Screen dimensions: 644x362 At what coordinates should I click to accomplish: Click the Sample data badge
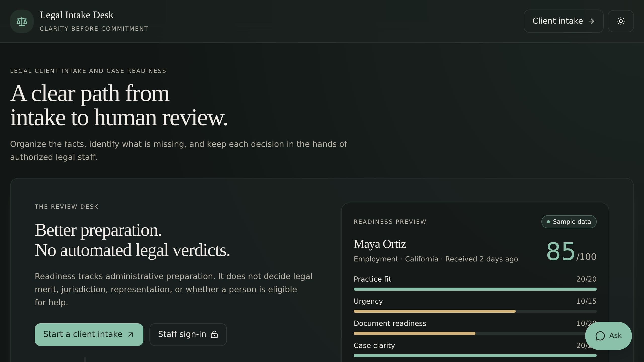pos(569,222)
